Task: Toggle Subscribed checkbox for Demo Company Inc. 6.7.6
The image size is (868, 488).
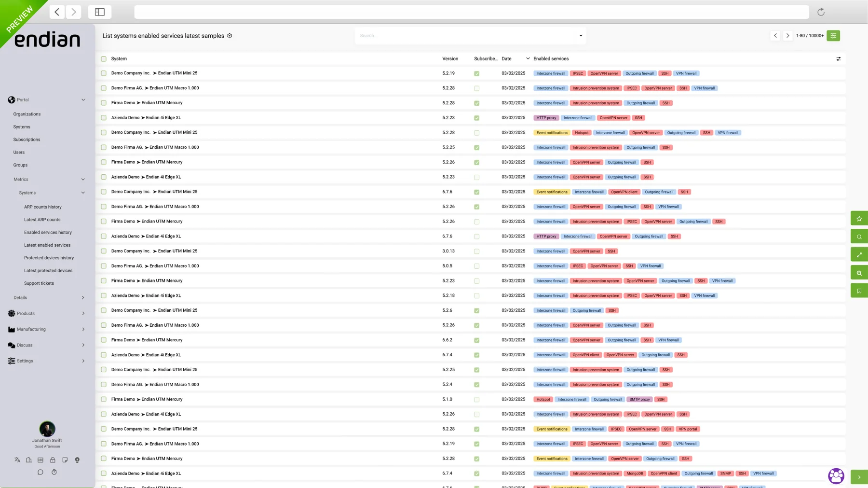Action: (x=476, y=192)
